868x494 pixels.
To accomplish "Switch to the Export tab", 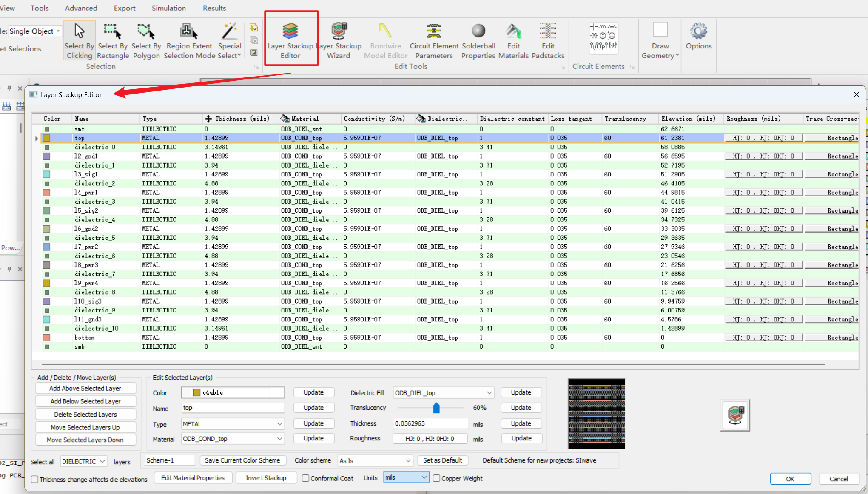I will 124,8.
